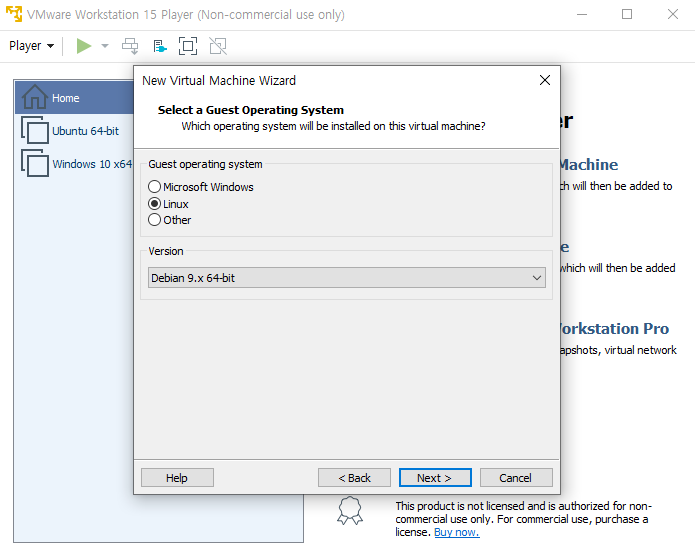The width and height of the screenshot is (695, 555).
Task: Click the Help button in wizard
Action: coord(177,477)
